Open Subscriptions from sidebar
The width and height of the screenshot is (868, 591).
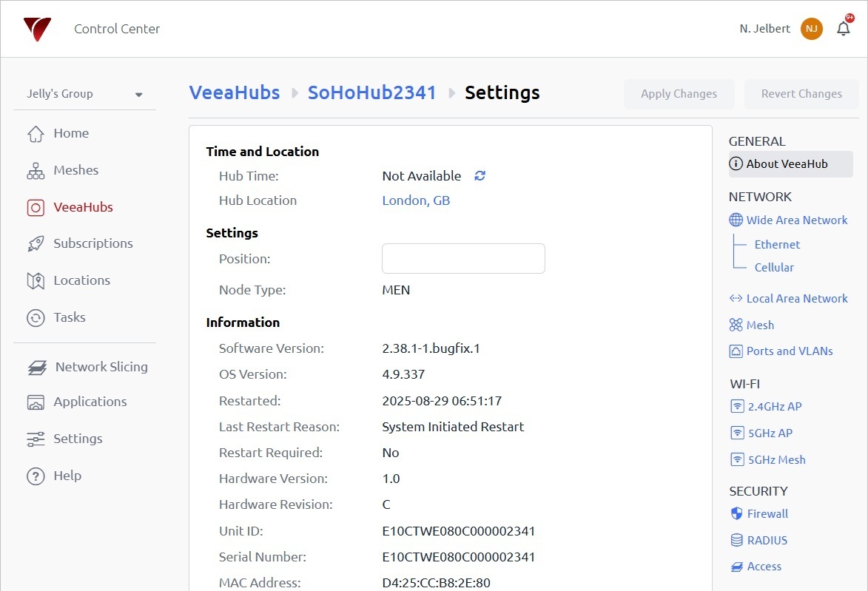point(93,244)
